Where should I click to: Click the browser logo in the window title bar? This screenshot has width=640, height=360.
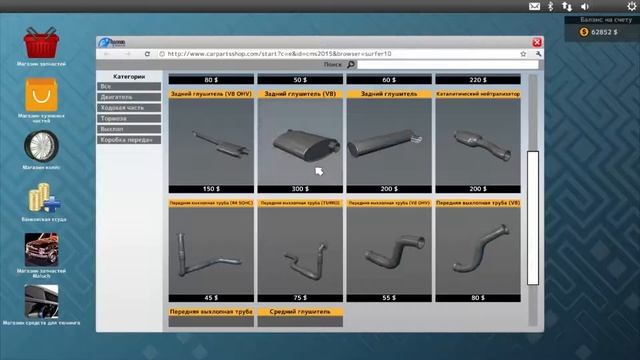pyautogui.click(x=112, y=42)
